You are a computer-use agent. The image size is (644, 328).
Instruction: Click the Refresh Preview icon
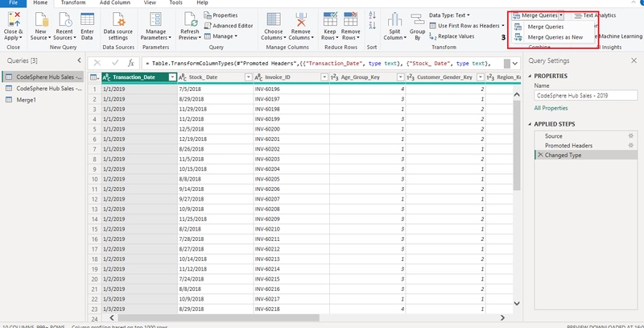pyautogui.click(x=190, y=19)
